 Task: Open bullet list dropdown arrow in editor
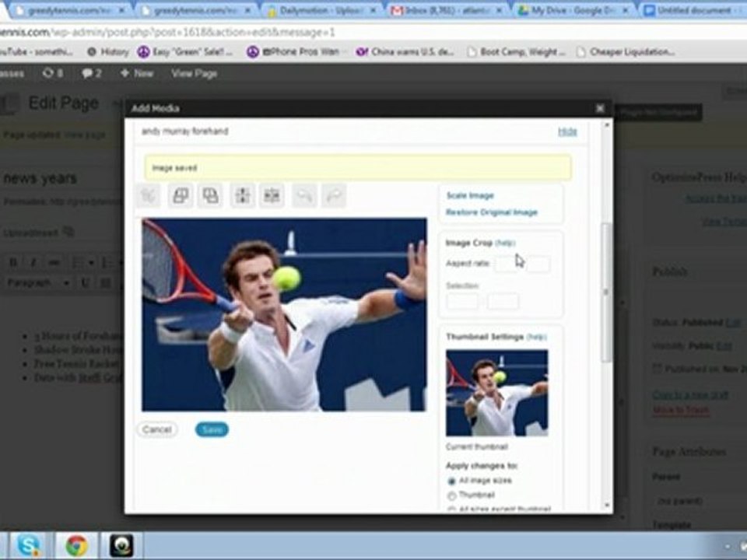[90, 262]
